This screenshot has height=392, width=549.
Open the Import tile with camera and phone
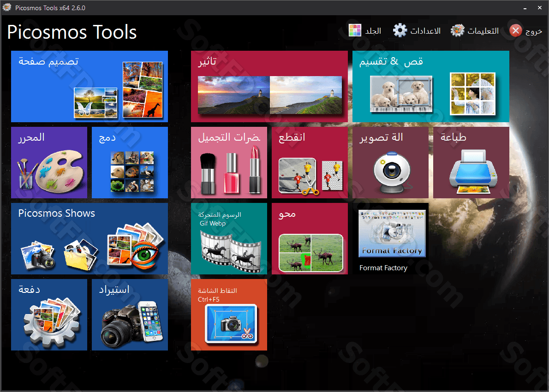tap(130, 315)
